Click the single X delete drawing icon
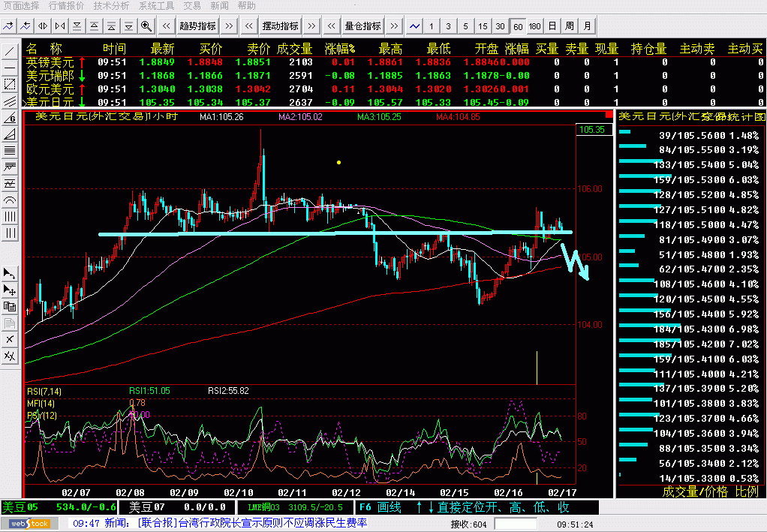Screen dimensions: 767x532 (9, 339)
